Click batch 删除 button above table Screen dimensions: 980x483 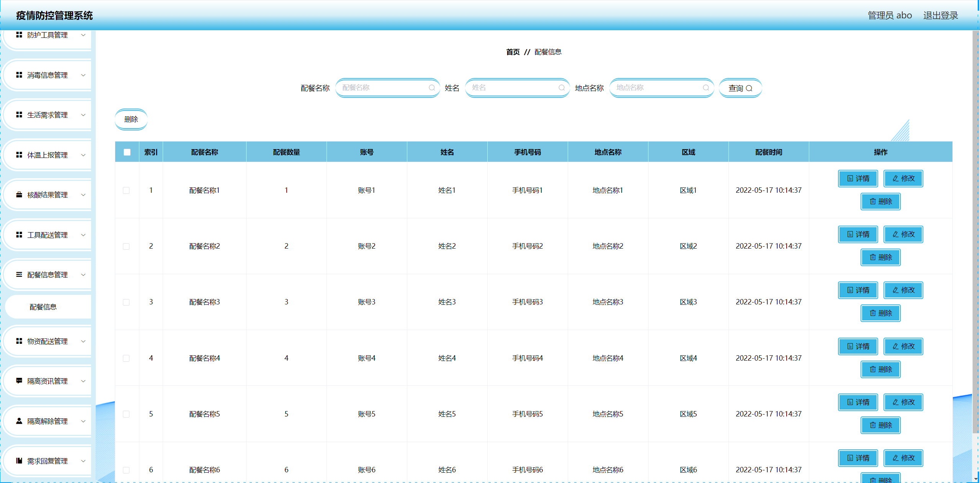[131, 119]
